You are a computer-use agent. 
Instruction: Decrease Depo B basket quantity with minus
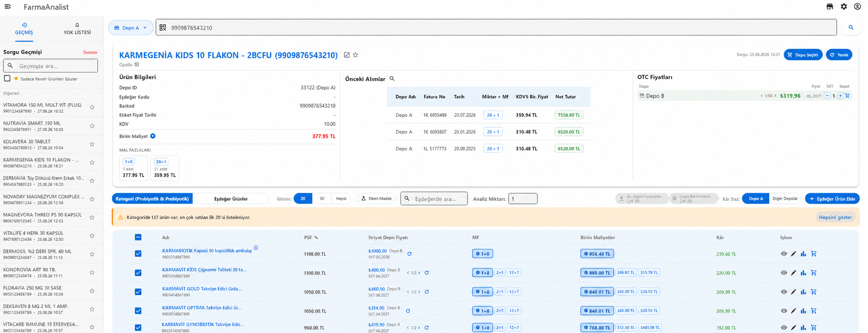click(x=827, y=96)
